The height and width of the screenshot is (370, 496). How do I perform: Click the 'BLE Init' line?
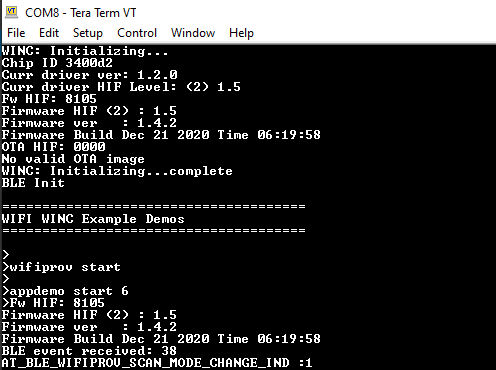(33, 183)
